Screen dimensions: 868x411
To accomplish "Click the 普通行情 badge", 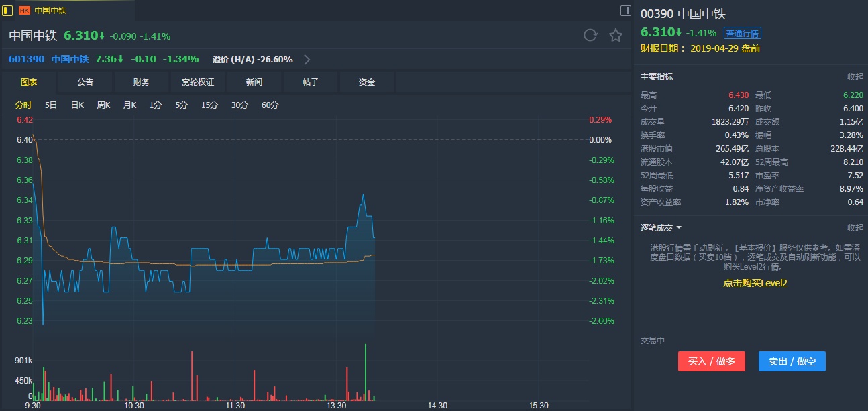I will [x=743, y=33].
